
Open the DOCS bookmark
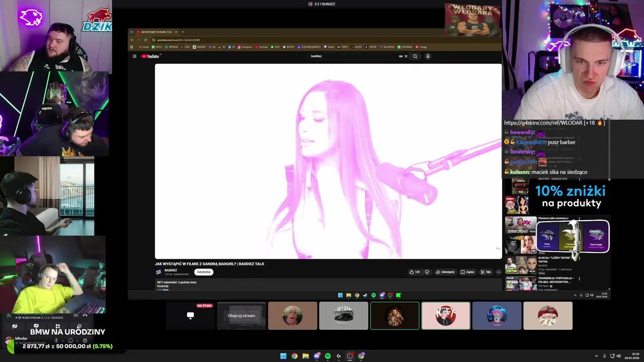tap(157, 47)
